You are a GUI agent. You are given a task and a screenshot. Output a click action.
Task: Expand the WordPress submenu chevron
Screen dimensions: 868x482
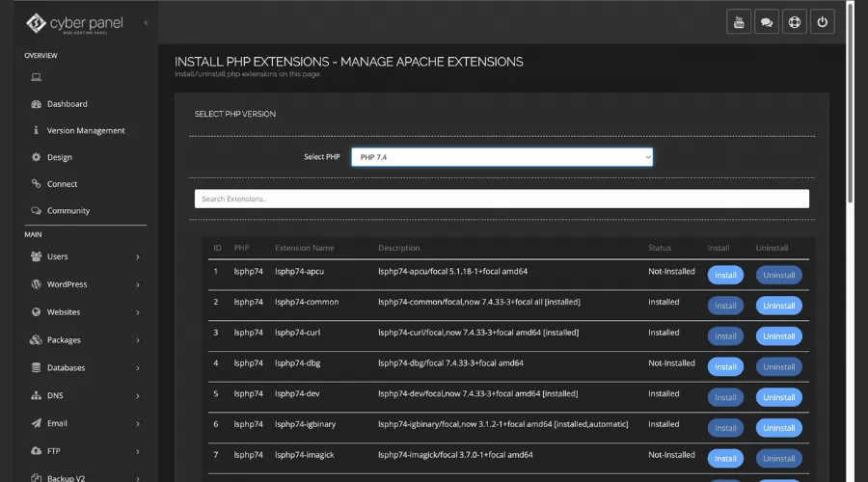pos(138,284)
